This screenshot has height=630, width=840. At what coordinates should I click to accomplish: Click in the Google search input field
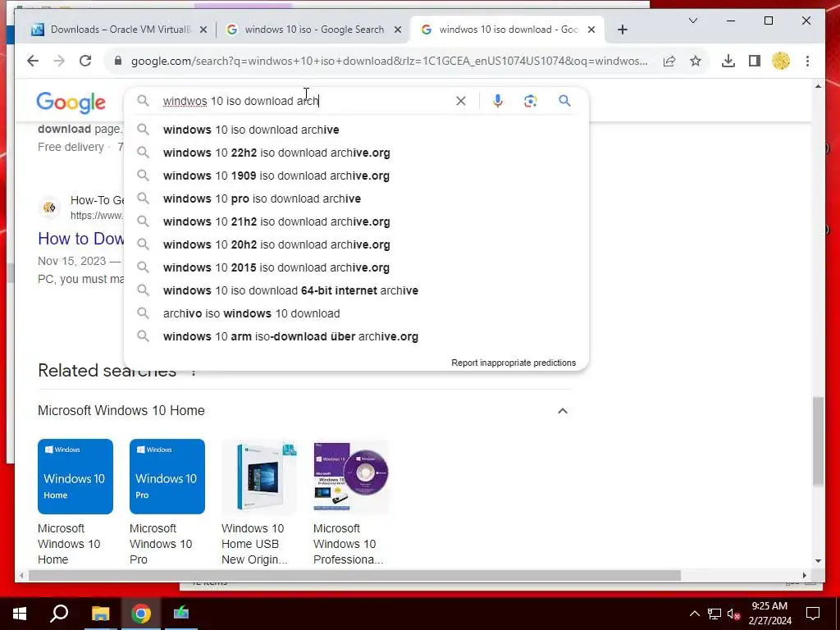coord(305,101)
